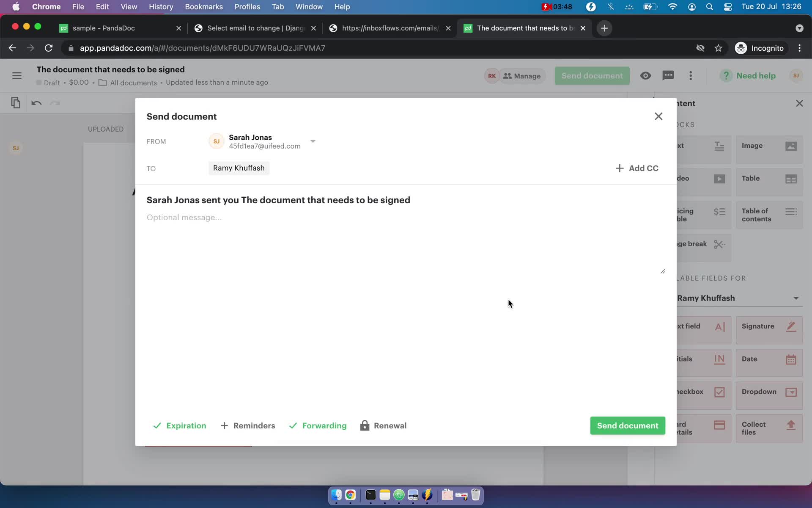Screen dimensions: 812x508
Task: Click the Checkbox field icon
Action: point(720,392)
